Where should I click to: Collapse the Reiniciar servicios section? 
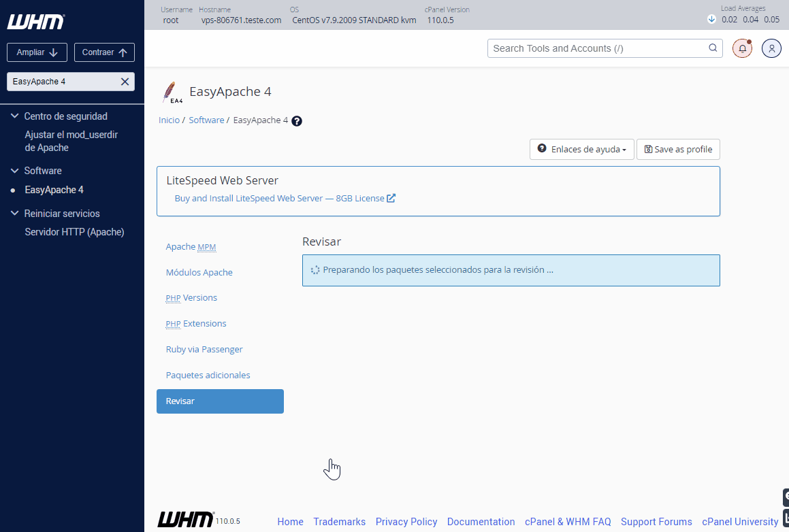14,213
